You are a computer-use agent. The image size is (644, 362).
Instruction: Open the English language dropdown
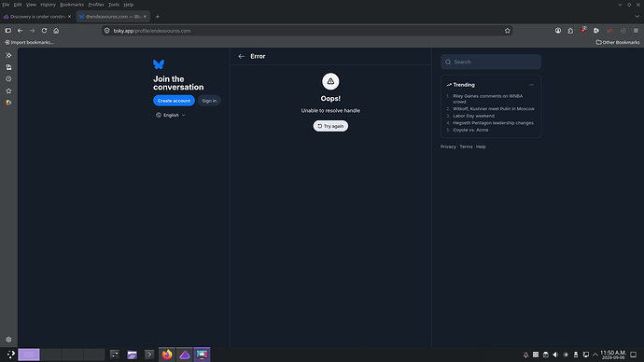coord(171,115)
